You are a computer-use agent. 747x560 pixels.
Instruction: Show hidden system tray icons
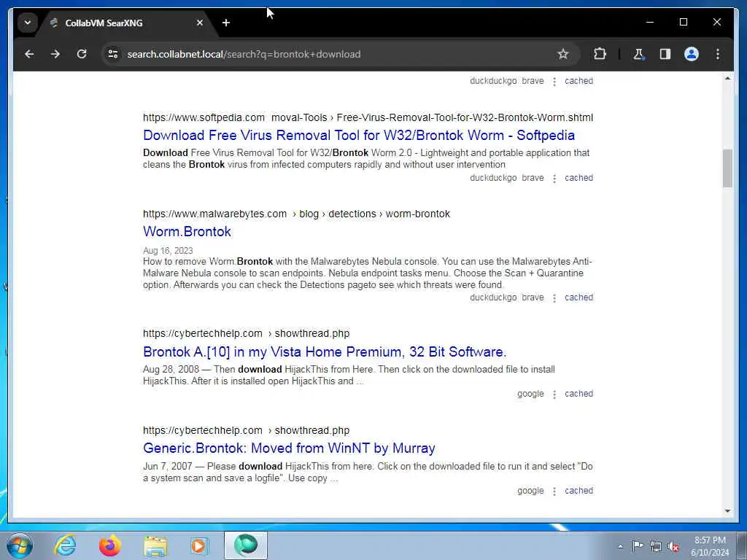click(x=620, y=546)
